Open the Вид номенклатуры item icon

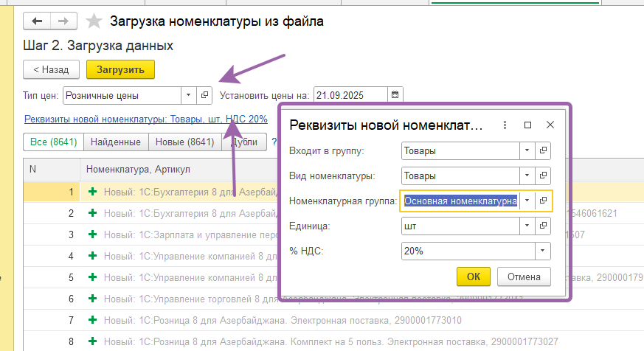coord(543,175)
